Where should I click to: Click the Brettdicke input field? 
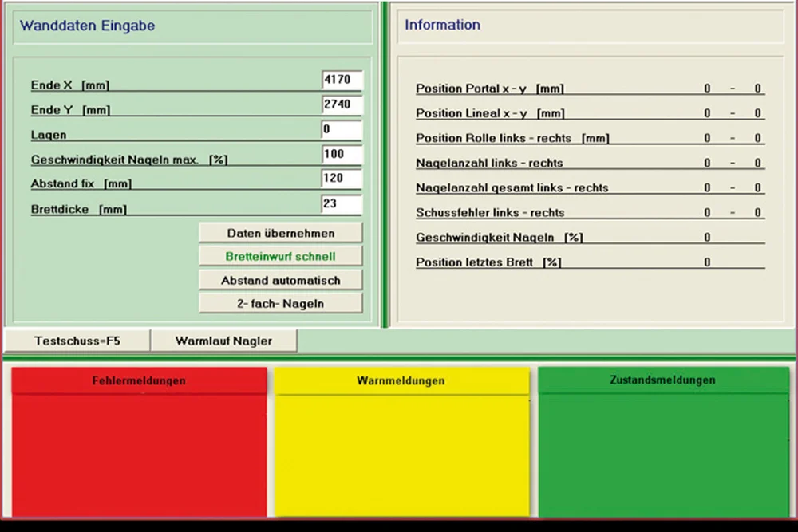point(342,205)
